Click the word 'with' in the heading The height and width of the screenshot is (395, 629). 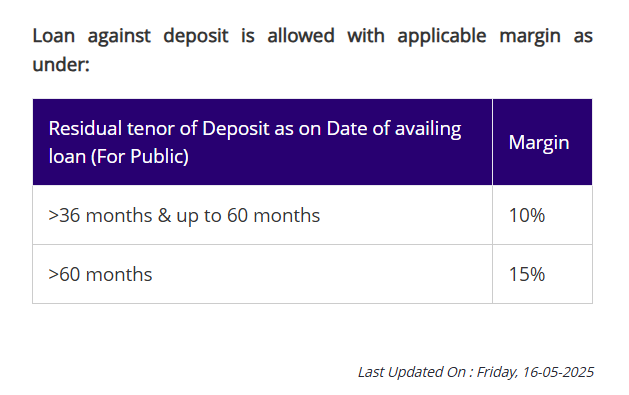(366, 36)
